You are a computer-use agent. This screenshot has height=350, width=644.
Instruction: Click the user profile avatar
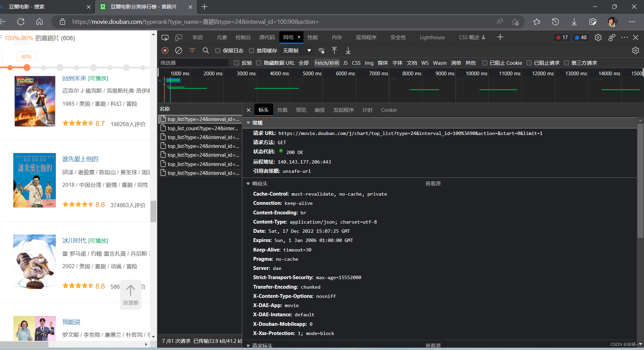pyautogui.click(x=612, y=22)
